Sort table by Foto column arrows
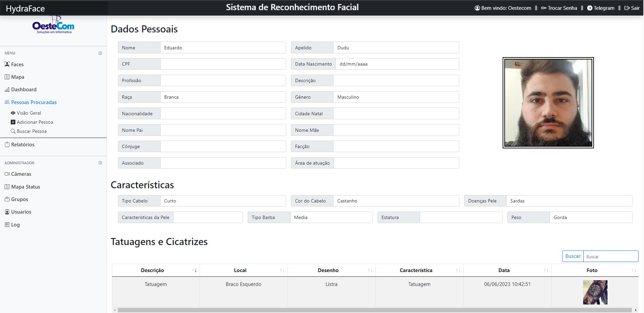 [x=634, y=270]
